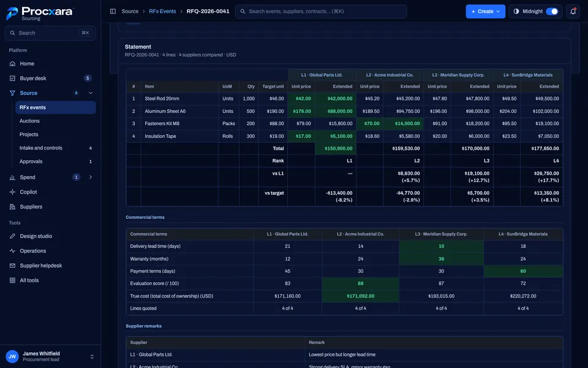Click the Buyer desk badge showing 5

click(x=88, y=79)
